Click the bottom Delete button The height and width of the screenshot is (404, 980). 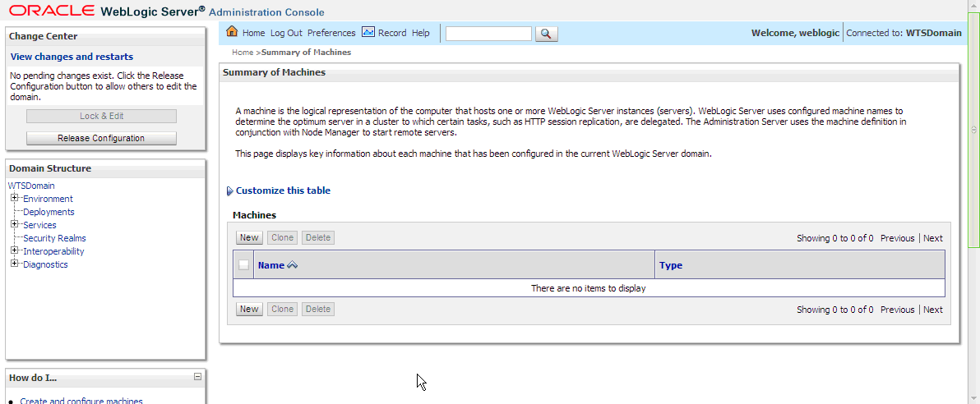click(318, 309)
